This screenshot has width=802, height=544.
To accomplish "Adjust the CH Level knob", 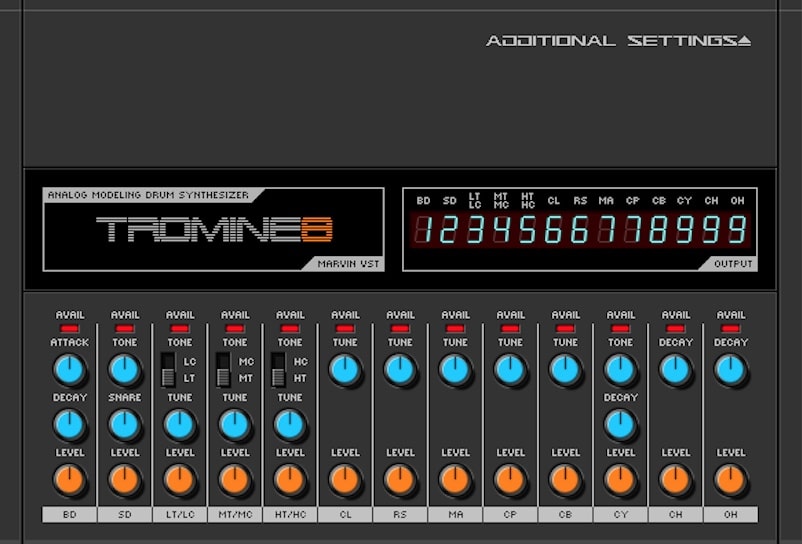I will pyautogui.click(x=676, y=480).
